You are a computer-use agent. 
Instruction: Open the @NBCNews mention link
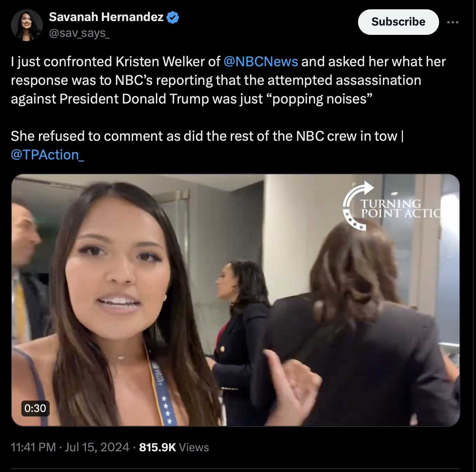pos(261,61)
